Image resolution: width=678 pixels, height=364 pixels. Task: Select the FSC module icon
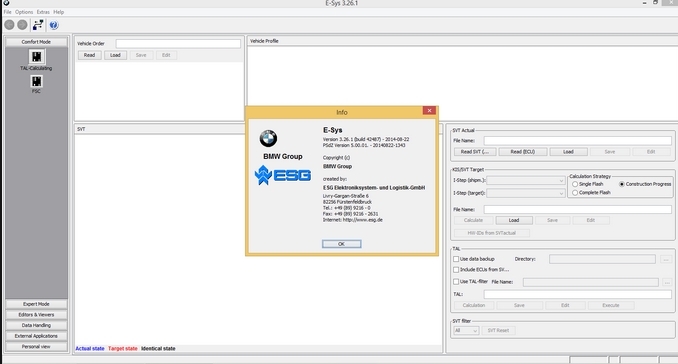(x=36, y=81)
